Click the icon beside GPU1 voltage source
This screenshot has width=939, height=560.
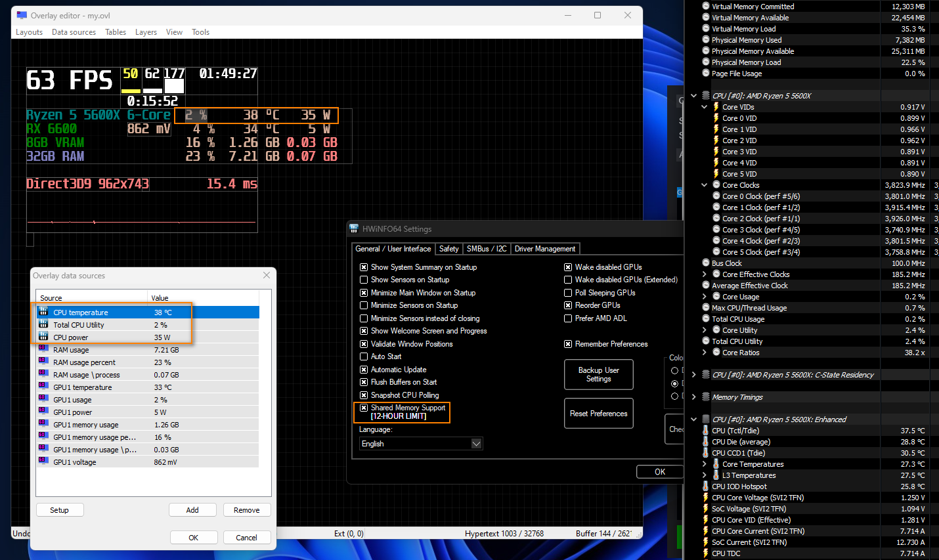[x=43, y=462]
